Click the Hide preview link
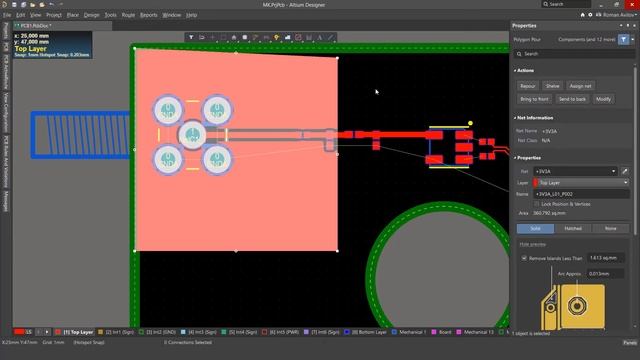The height and width of the screenshot is (360, 640). [532, 244]
